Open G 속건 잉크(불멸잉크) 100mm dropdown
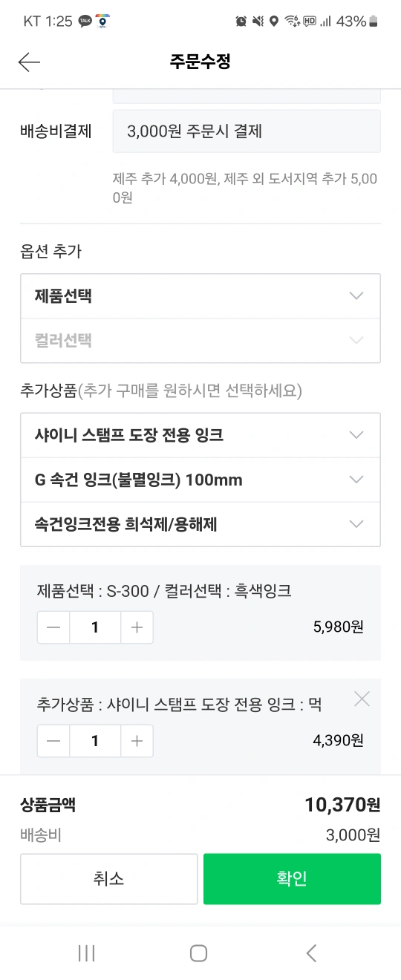Viewport: 401px width, 980px height. (x=200, y=480)
